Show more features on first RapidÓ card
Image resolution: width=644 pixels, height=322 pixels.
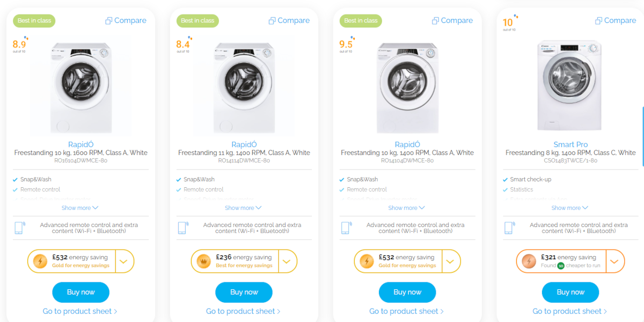coord(80,208)
